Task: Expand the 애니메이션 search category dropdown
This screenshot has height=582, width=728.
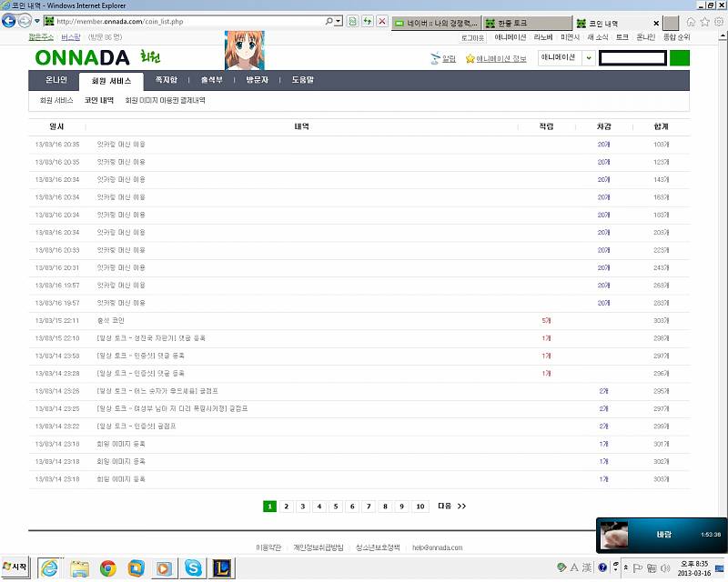Action: [589, 58]
